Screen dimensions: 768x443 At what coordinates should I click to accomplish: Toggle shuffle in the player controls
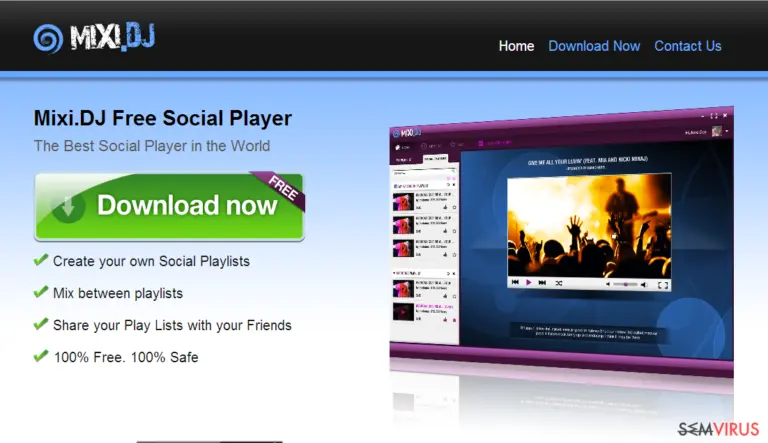pos(558,283)
